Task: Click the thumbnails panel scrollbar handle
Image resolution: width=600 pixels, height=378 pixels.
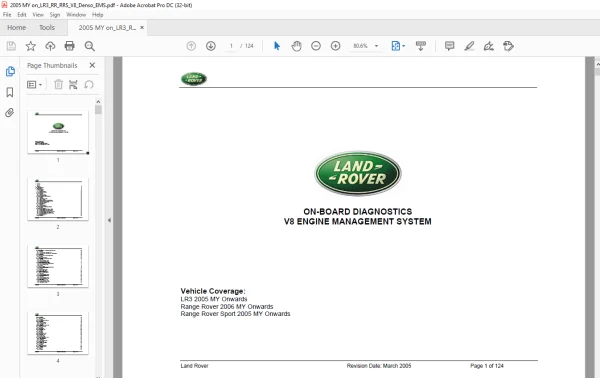Action: pos(98,110)
